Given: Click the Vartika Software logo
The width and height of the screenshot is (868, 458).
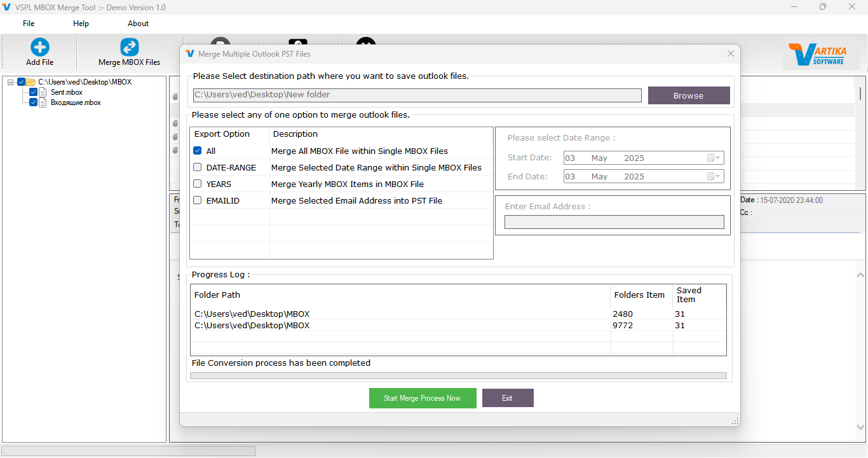Looking at the screenshot, I should pyautogui.click(x=822, y=55).
